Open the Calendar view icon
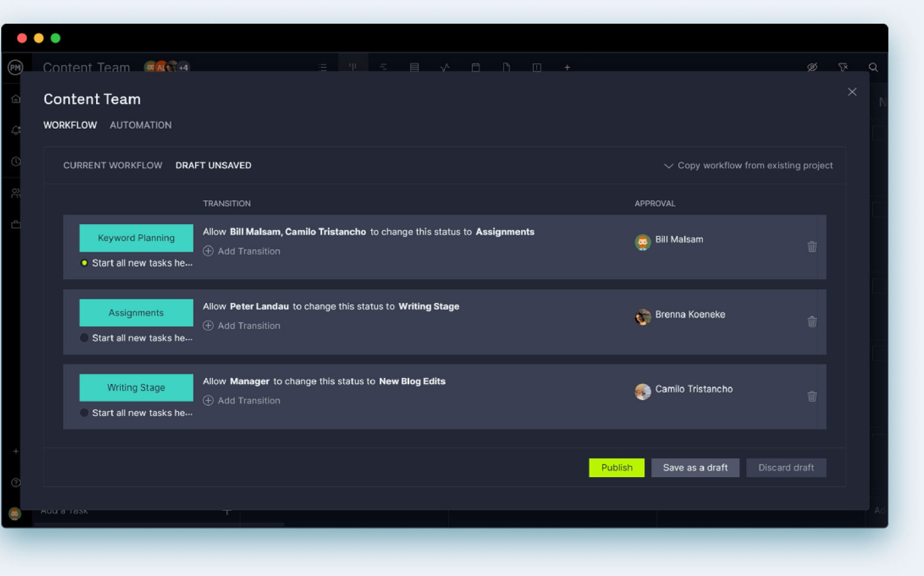The width and height of the screenshot is (924, 576). tap(476, 67)
